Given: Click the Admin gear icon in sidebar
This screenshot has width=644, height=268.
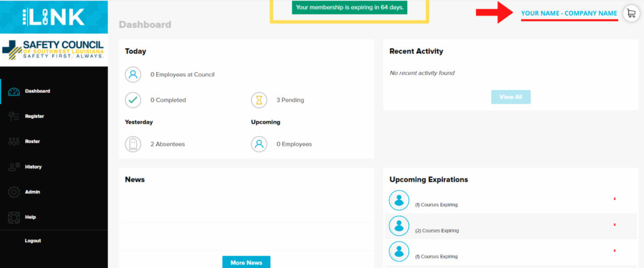Looking at the screenshot, I should [14, 192].
